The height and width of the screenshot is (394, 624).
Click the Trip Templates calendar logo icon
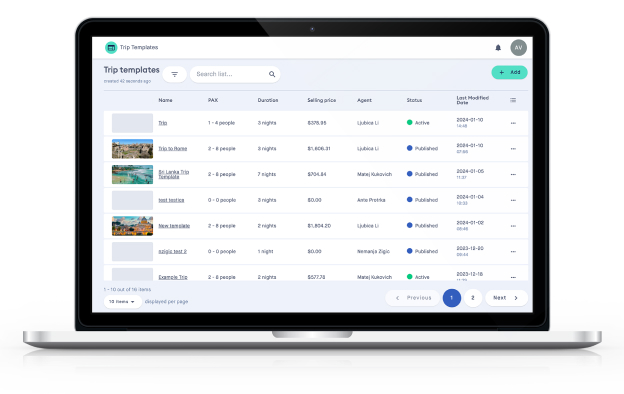click(111, 47)
